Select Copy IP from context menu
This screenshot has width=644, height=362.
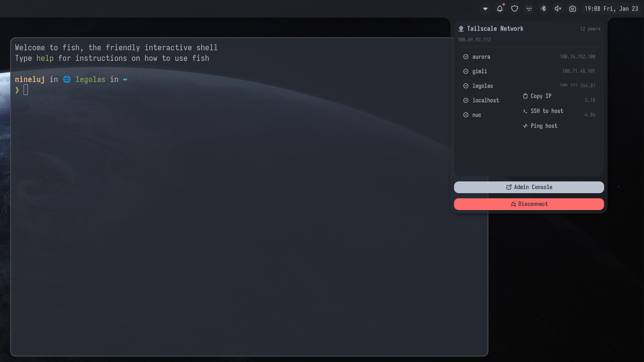point(549,96)
